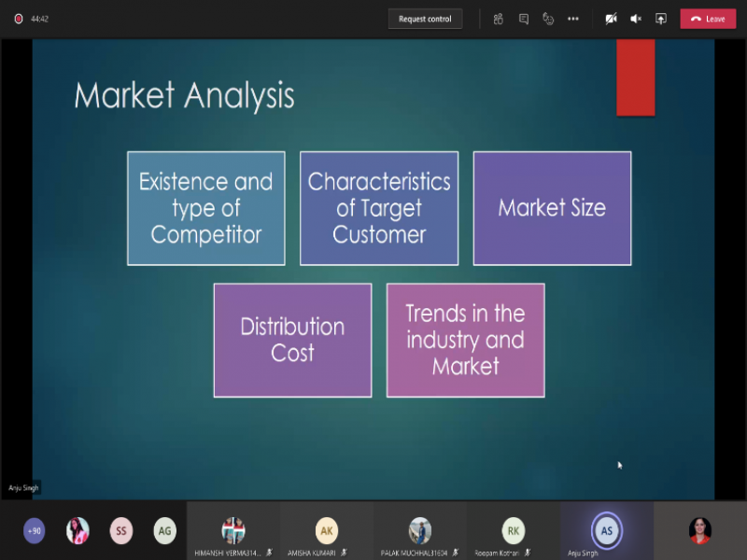Screen dimensions: 747x560
Task: Select Himanshi Verma's video tile
Action: (233, 530)
